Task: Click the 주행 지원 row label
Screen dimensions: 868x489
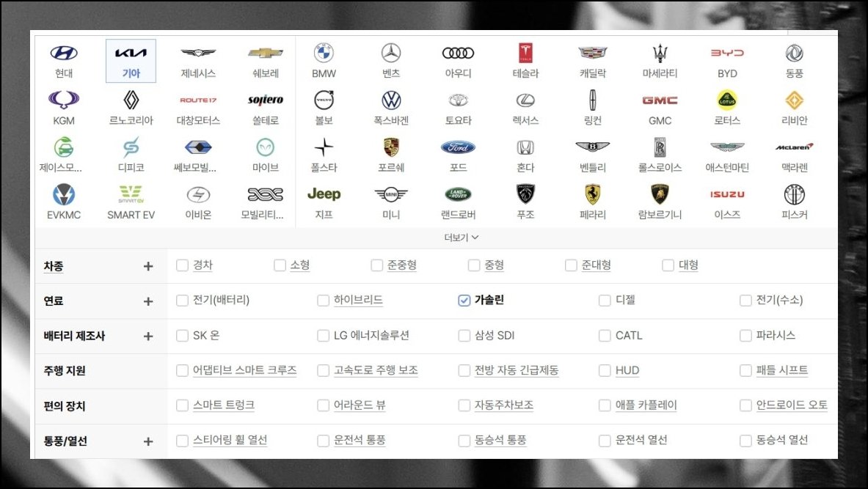Action: pos(65,371)
